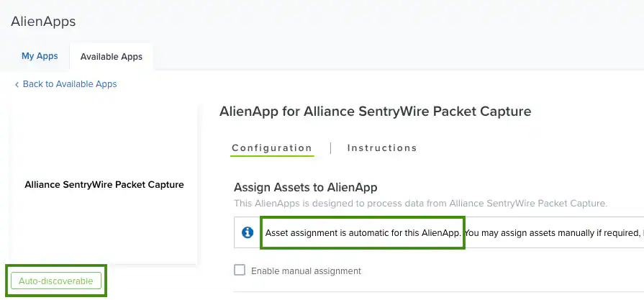This screenshot has height=300, width=644.
Task: Click empty white area above app card name
Action: point(104,140)
